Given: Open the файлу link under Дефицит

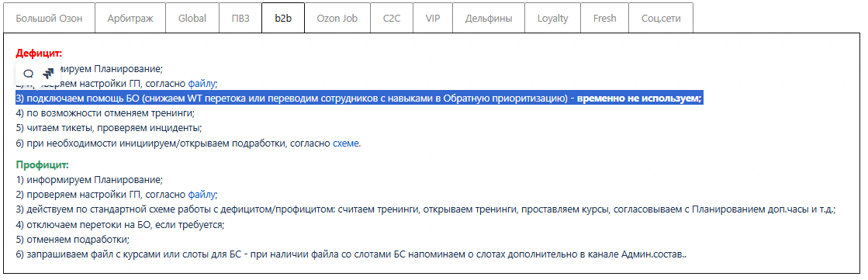Looking at the screenshot, I should pos(202,84).
